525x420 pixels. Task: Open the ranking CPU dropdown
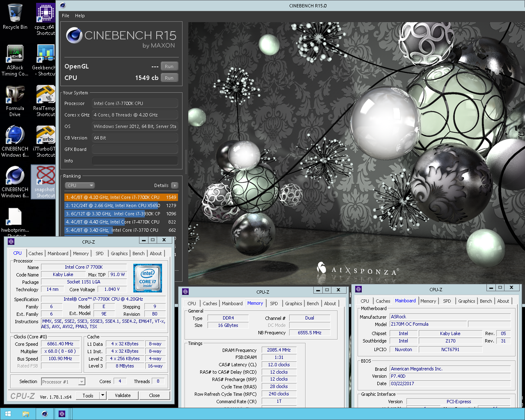pyautogui.click(x=80, y=185)
